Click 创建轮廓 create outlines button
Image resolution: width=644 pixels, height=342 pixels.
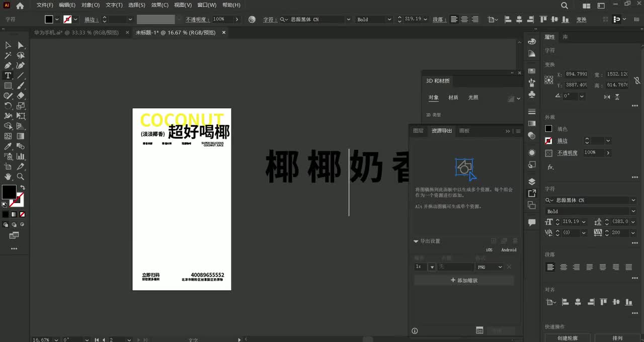pyautogui.click(x=567, y=338)
